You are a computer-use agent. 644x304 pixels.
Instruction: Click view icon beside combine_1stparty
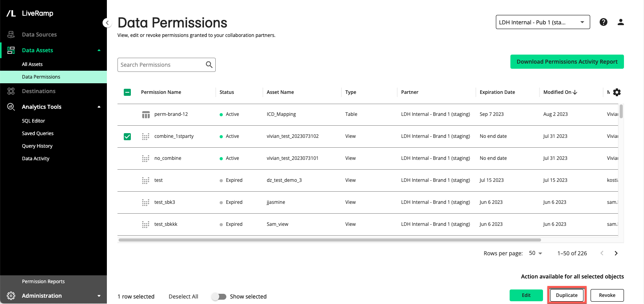coord(145,137)
